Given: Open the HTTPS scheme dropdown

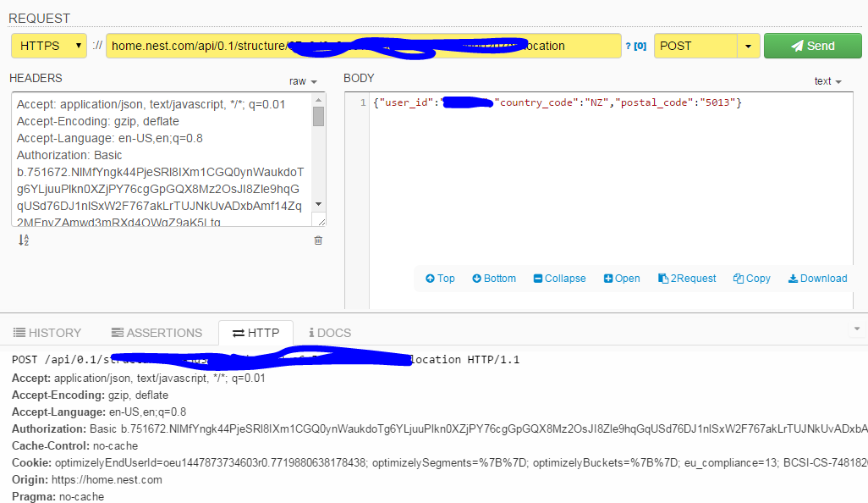Looking at the screenshot, I should coord(49,46).
